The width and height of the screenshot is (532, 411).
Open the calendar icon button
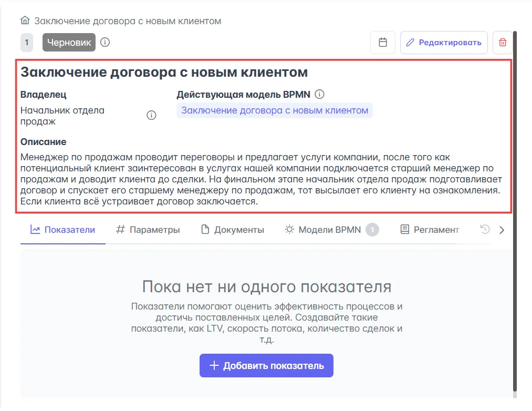[383, 43]
